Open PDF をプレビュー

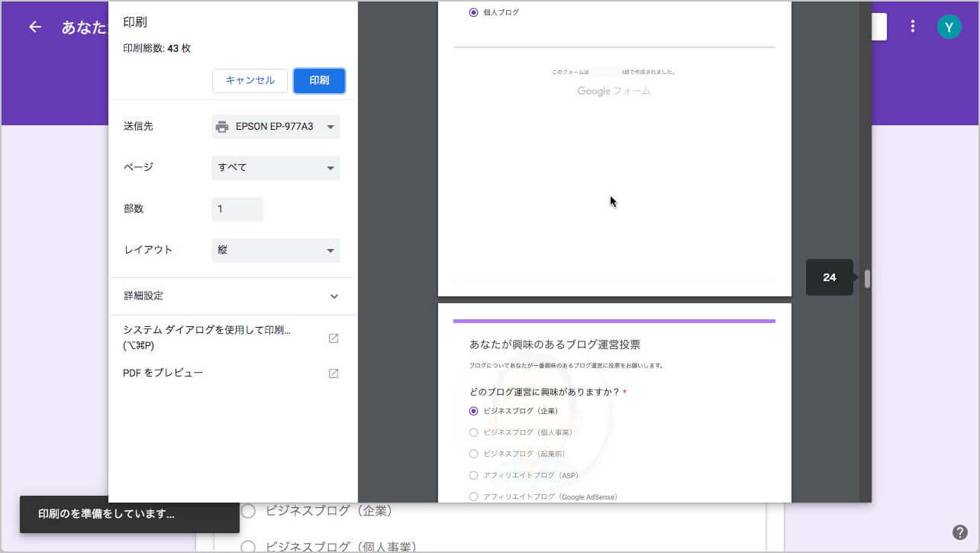pyautogui.click(x=163, y=373)
